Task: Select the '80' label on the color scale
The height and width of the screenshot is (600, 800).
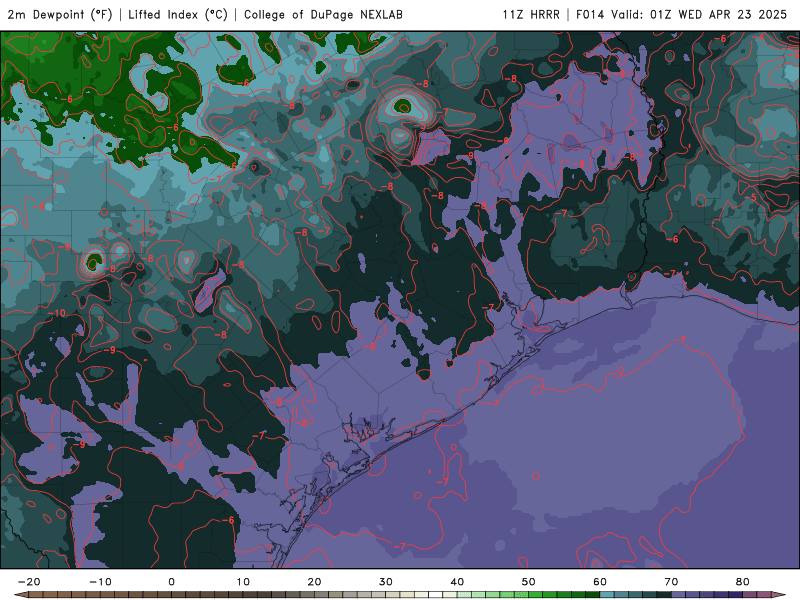Action: [x=743, y=582]
